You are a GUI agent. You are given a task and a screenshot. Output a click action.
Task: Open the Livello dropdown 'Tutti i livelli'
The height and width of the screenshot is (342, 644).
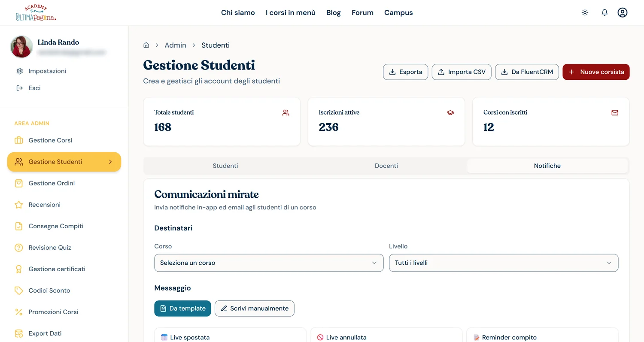coord(504,263)
